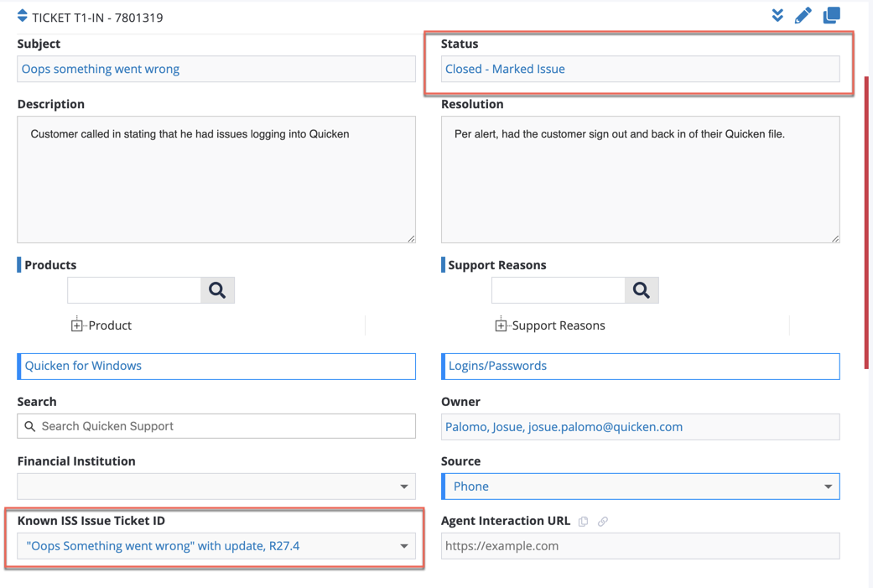
Task: Click the Logins/Passwords support reason entry
Action: click(641, 366)
